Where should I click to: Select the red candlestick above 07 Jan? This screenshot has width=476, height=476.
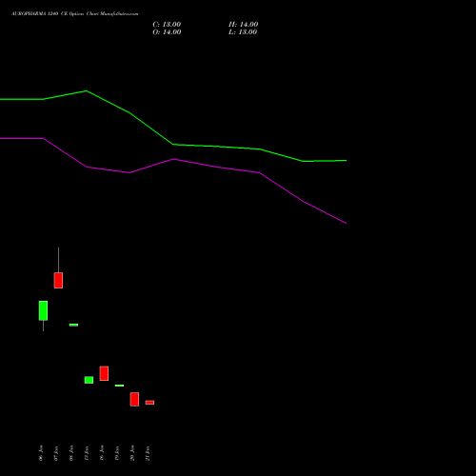[58, 280]
